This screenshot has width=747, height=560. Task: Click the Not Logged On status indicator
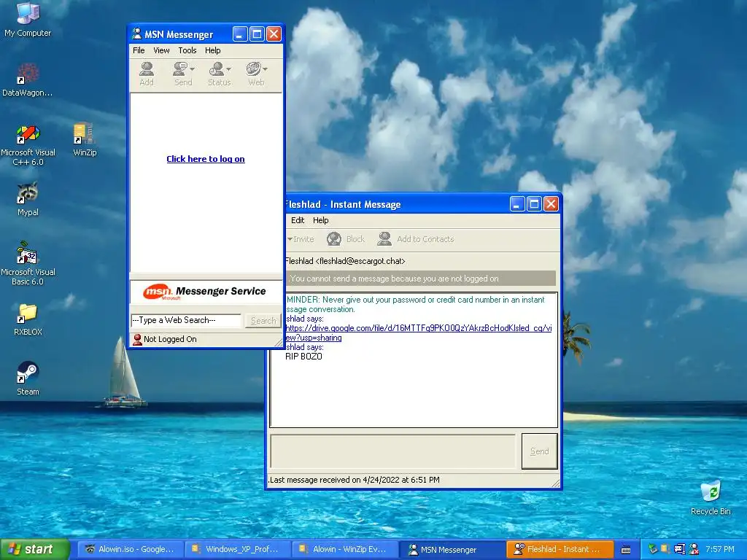(165, 339)
